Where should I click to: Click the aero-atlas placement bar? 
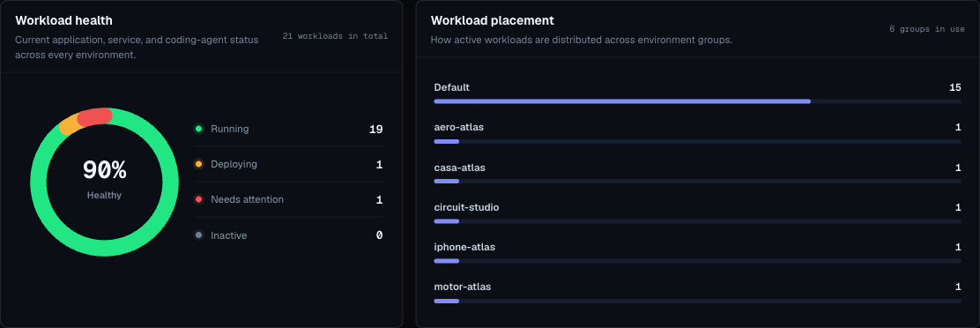pos(697,141)
